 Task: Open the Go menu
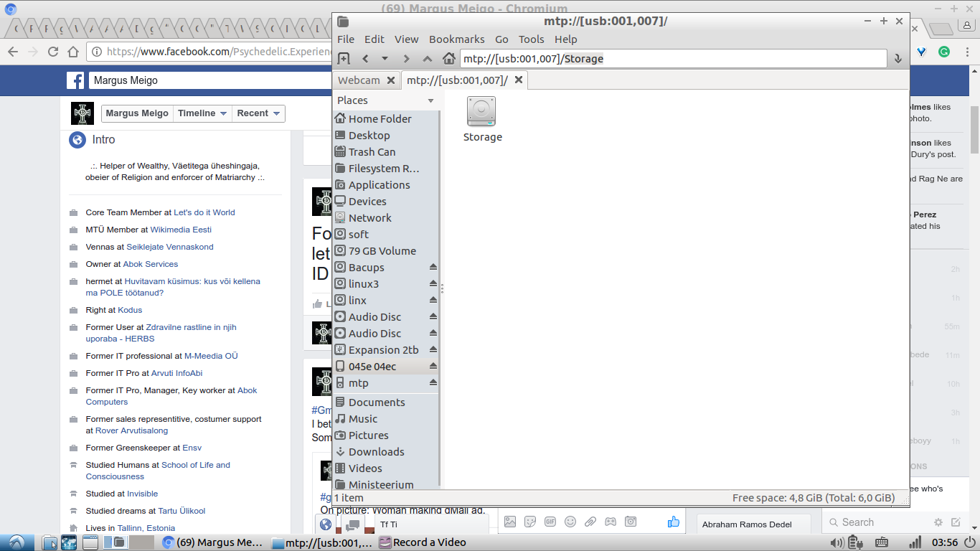[x=501, y=39]
